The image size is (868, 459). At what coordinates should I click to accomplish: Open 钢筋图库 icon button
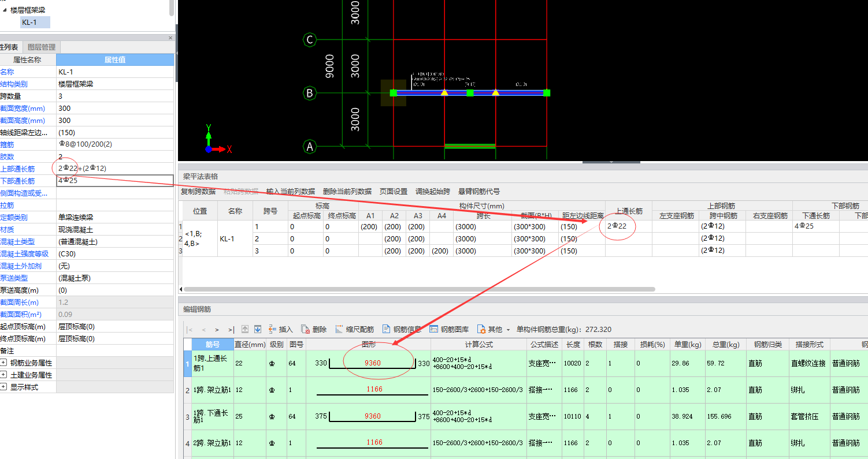pos(434,329)
